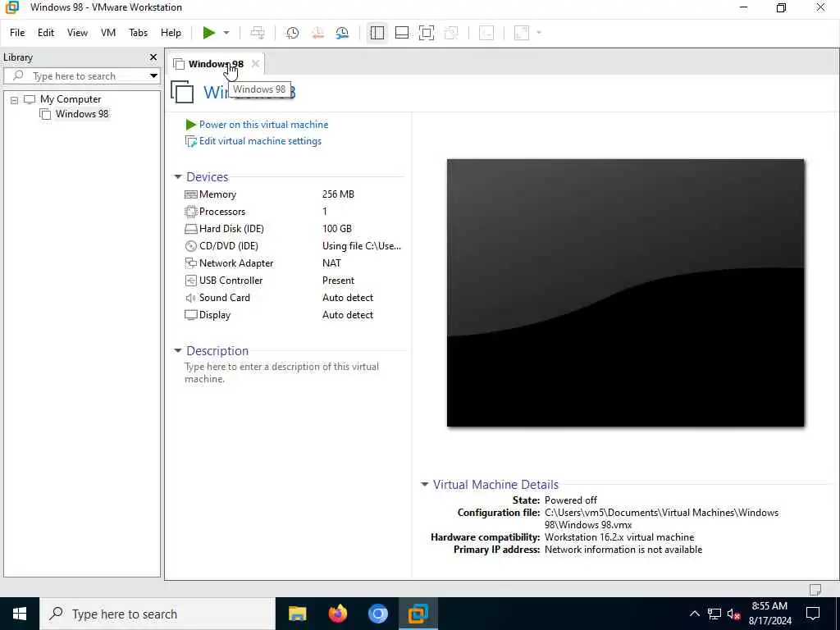Click the NAT network adapter value

[331, 263]
